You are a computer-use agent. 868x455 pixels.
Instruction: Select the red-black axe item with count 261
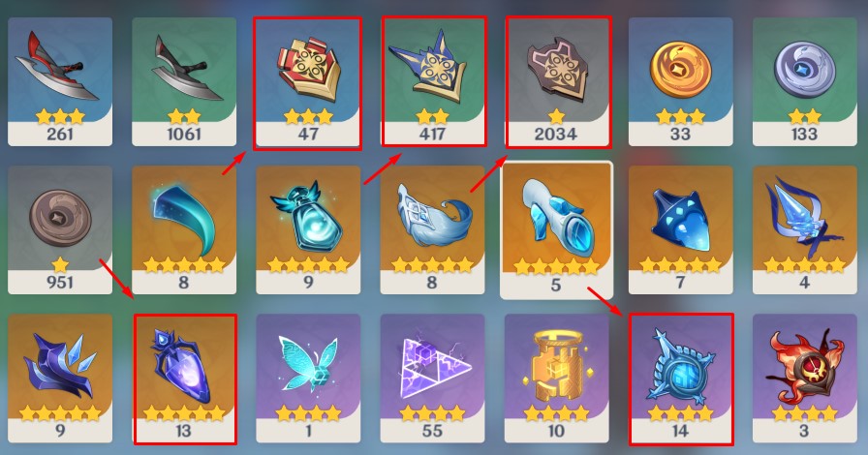(x=60, y=82)
